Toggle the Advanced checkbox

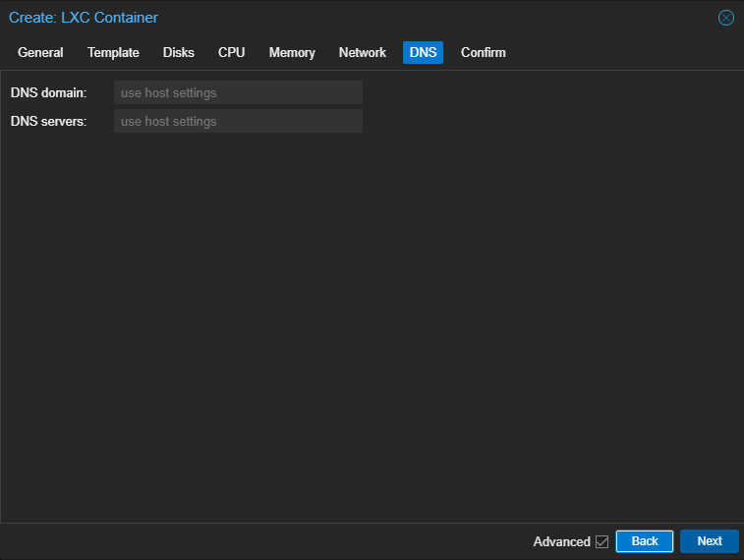[x=601, y=541]
